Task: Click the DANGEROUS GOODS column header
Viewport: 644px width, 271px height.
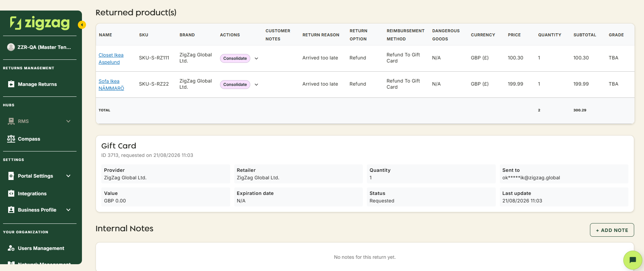Action: [446, 35]
